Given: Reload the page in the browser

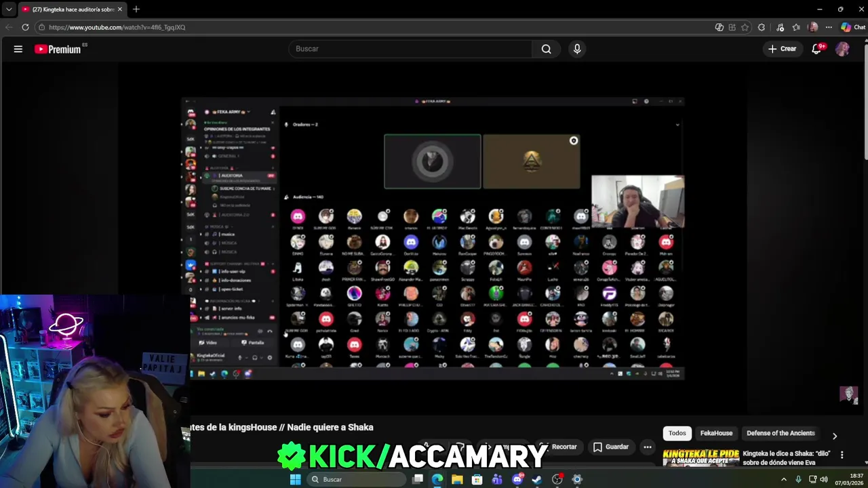Looking at the screenshot, I should click(25, 27).
